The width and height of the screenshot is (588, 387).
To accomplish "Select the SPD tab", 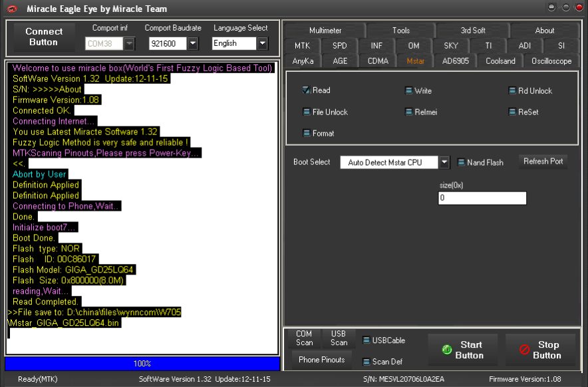I will coord(340,46).
